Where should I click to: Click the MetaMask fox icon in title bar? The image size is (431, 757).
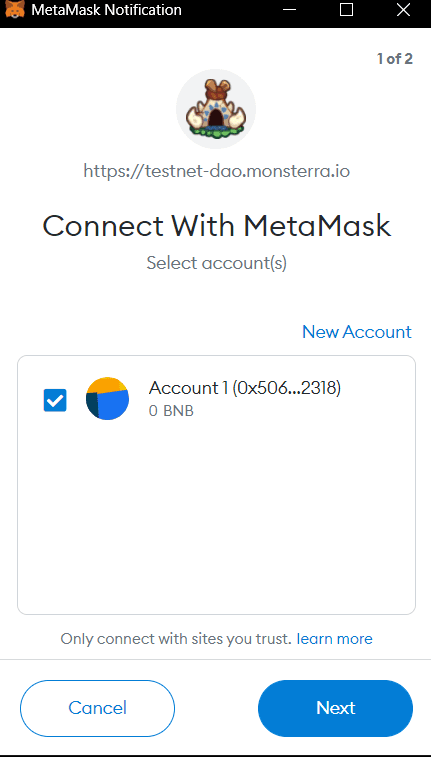pos(14,10)
